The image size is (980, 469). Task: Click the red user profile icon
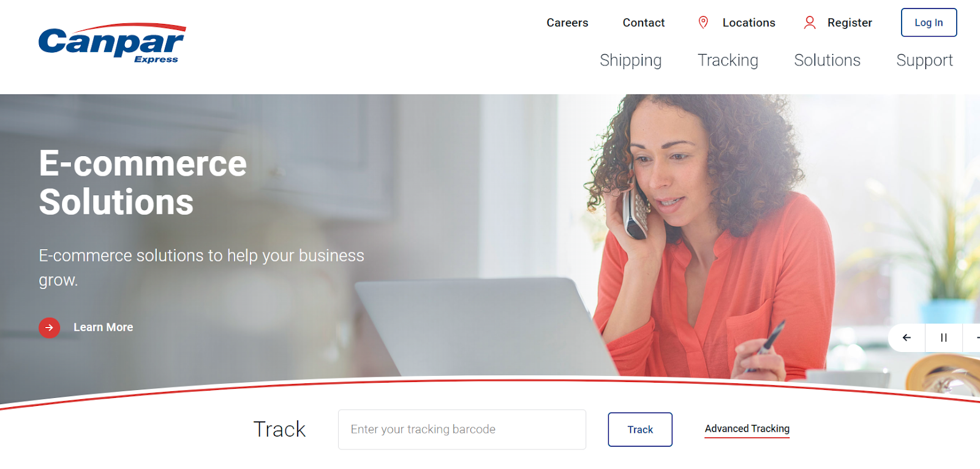[810, 23]
